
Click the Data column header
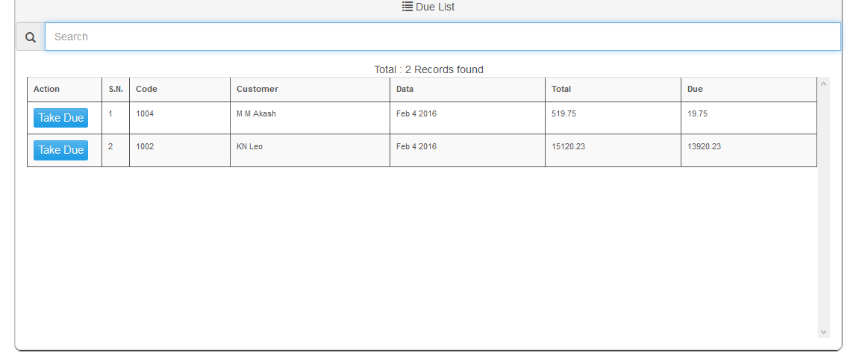pyautogui.click(x=405, y=89)
